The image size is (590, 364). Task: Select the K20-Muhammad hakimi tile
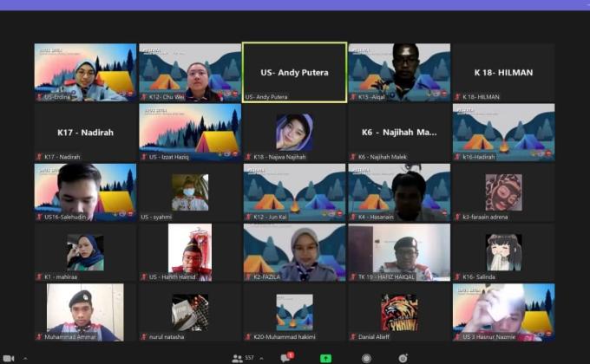tap(294, 312)
